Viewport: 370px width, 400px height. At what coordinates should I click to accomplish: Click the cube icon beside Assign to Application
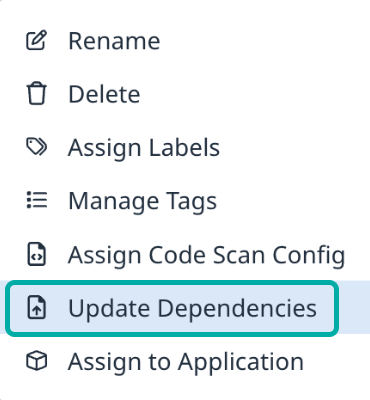tap(37, 361)
